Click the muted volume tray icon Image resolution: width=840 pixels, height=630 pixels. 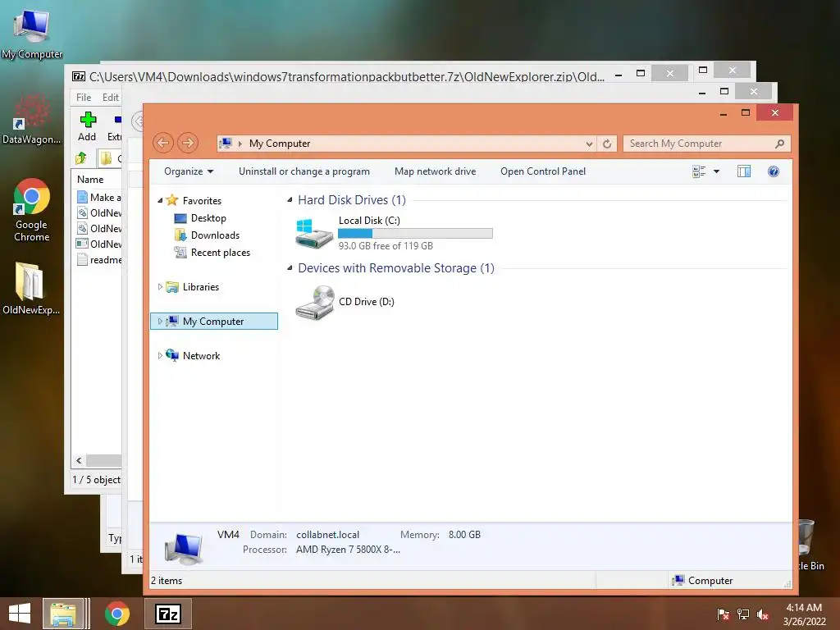tap(763, 614)
